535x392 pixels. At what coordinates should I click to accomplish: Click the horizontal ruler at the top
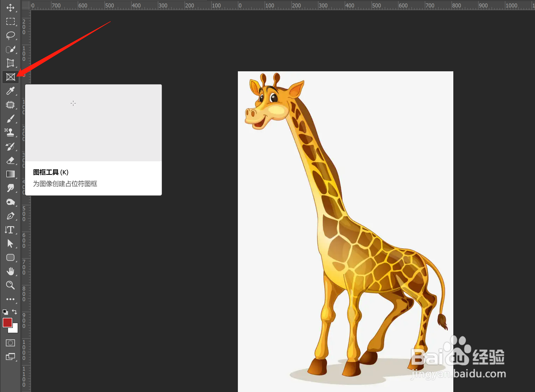coord(283,5)
